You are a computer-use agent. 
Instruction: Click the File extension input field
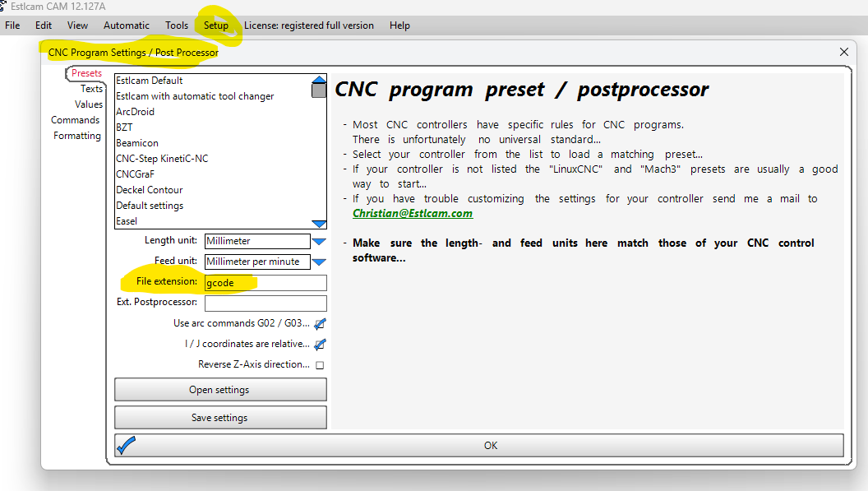click(265, 283)
